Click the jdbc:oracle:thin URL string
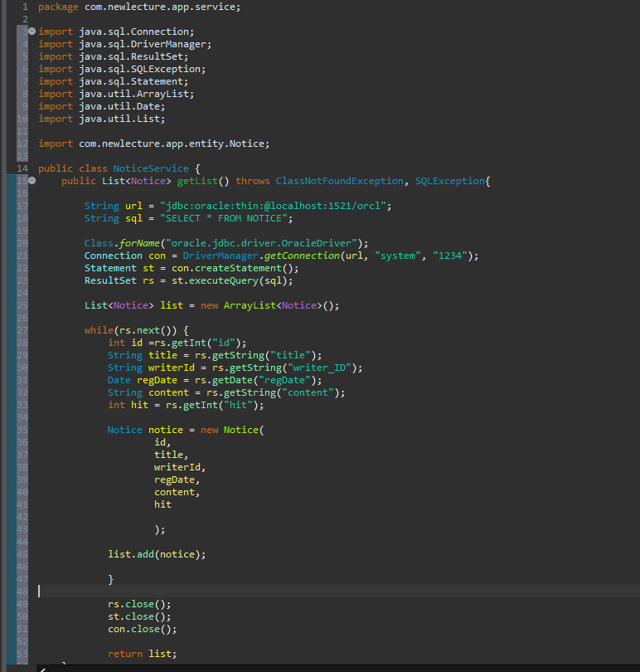 (273, 206)
